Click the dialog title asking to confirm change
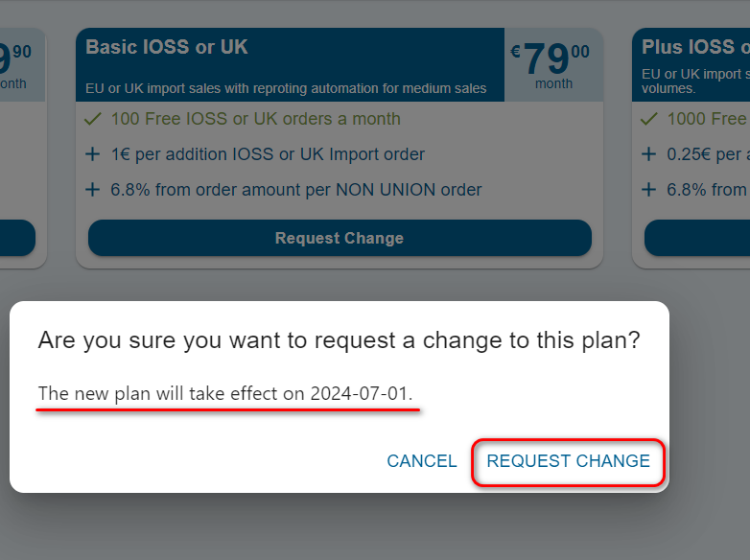 pyautogui.click(x=339, y=340)
